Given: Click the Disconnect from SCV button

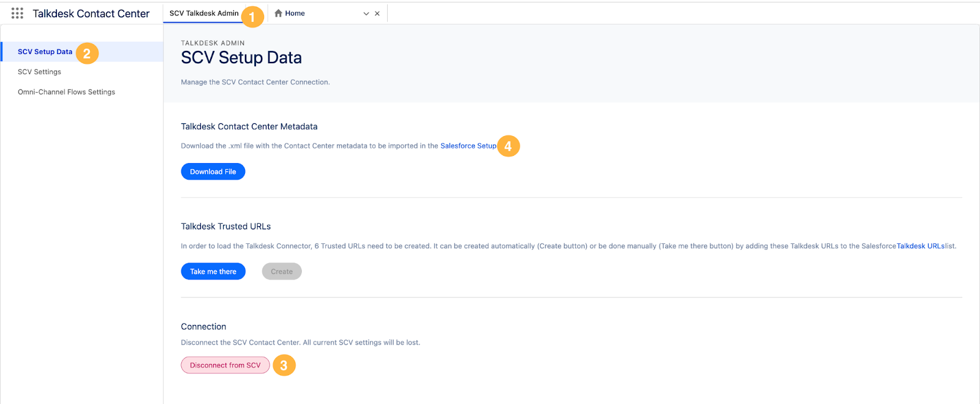Looking at the screenshot, I should click(x=225, y=365).
